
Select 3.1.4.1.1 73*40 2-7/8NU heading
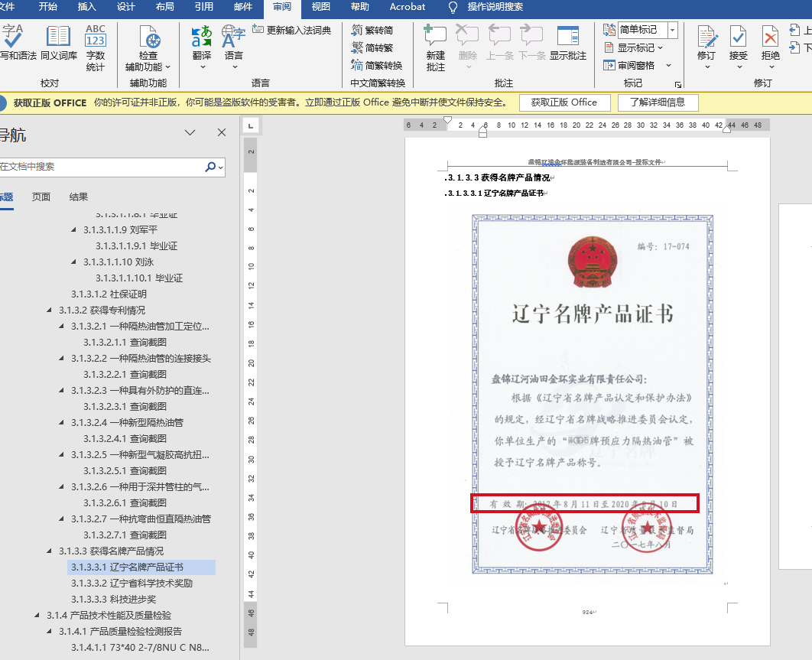pos(141,648)
